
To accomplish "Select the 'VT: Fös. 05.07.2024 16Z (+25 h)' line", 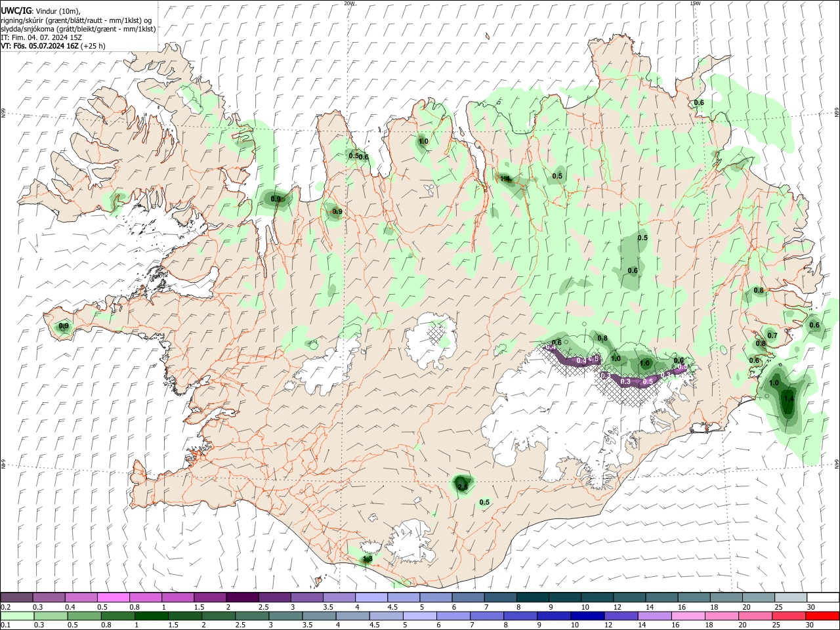I will (52, 46).
